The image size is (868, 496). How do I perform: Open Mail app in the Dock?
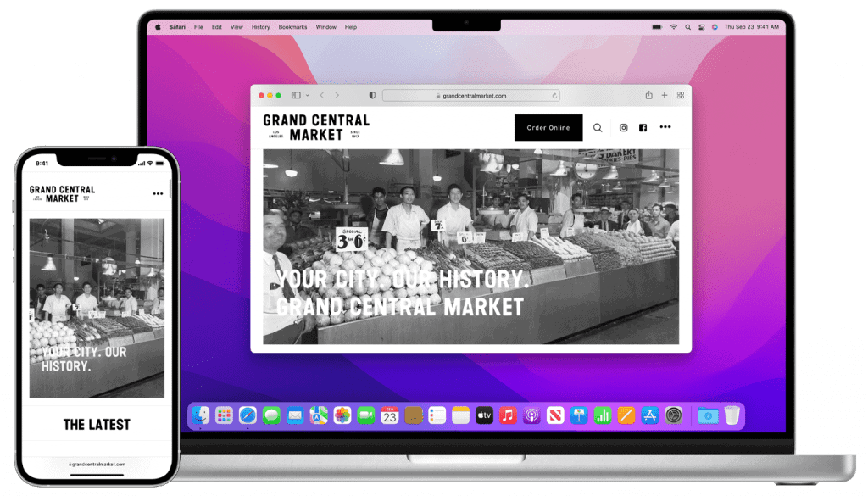point(295,415)
